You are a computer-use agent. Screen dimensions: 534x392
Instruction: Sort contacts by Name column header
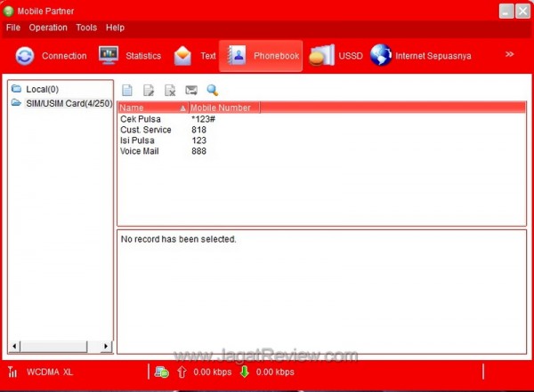tap(151, 108)
